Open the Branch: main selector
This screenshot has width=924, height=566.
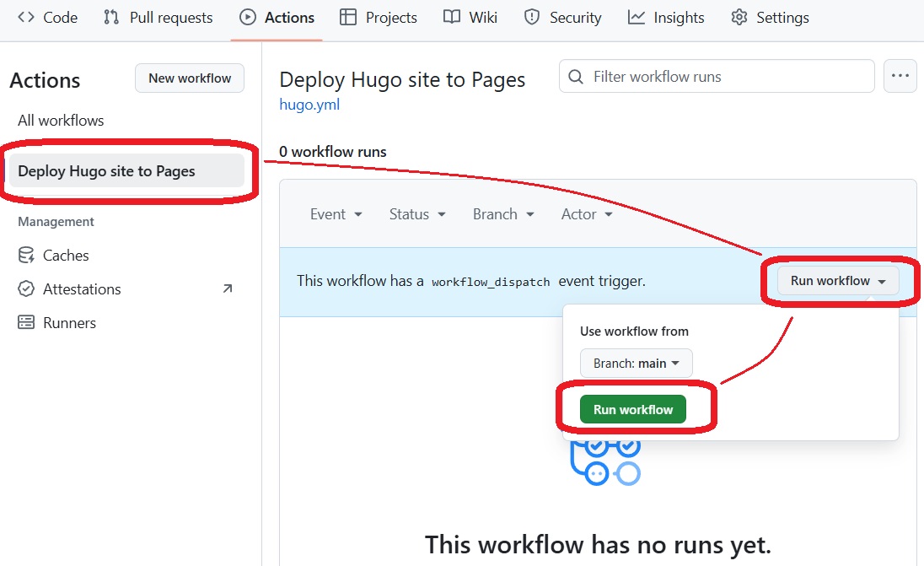click(636, 364)
